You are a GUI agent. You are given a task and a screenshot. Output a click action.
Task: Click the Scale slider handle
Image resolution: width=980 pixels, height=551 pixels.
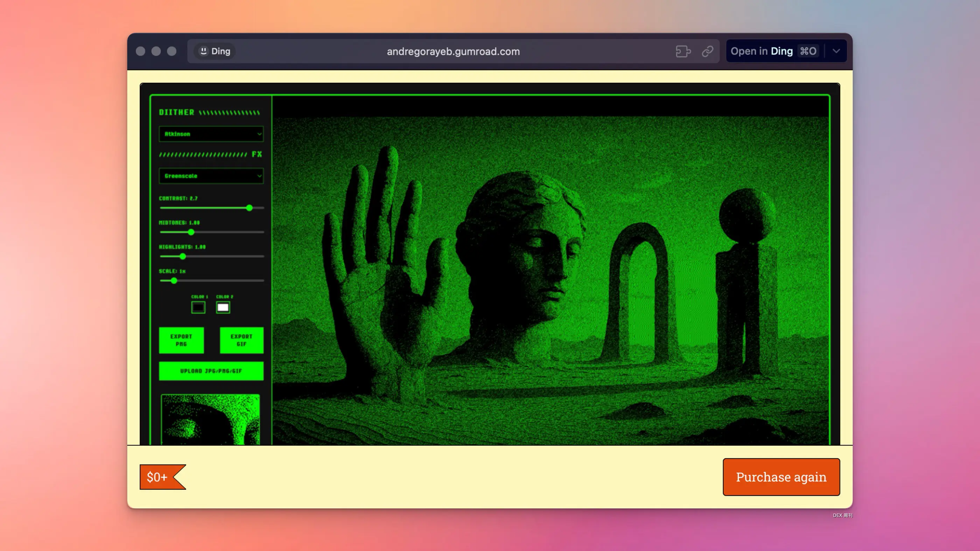174,281
